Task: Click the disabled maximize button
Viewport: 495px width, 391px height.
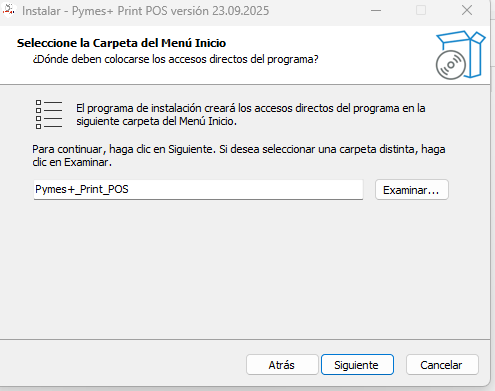Action: click(x=421, y=11)
